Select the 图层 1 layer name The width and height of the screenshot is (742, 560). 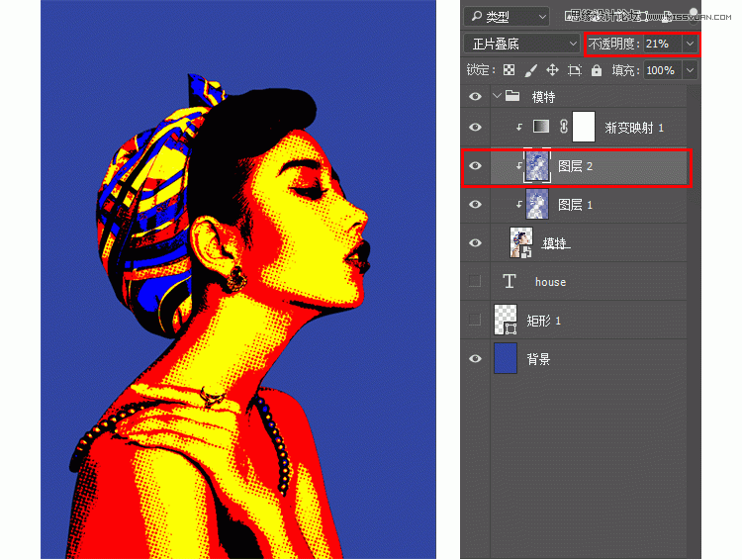click(x=575, y=205)
